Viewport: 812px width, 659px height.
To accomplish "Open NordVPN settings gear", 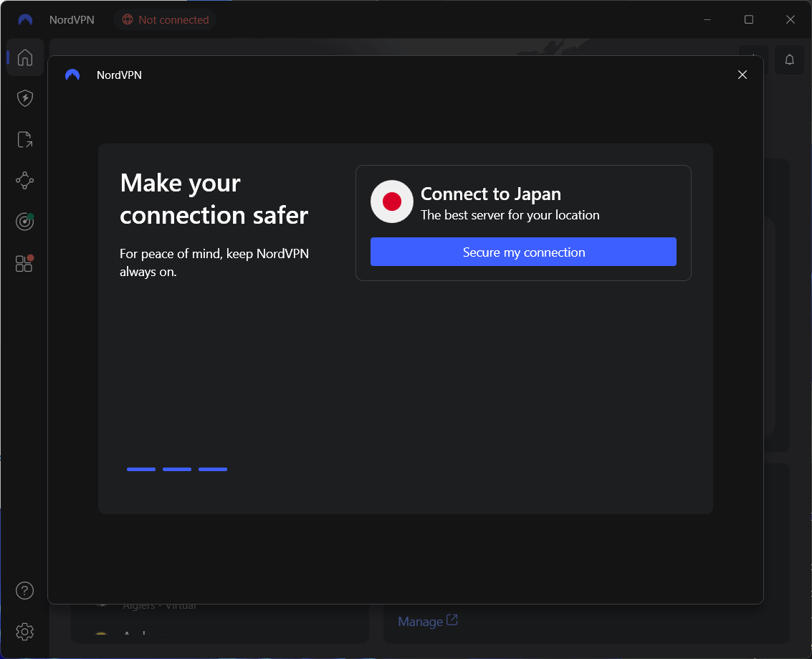I will click(24, 632).
